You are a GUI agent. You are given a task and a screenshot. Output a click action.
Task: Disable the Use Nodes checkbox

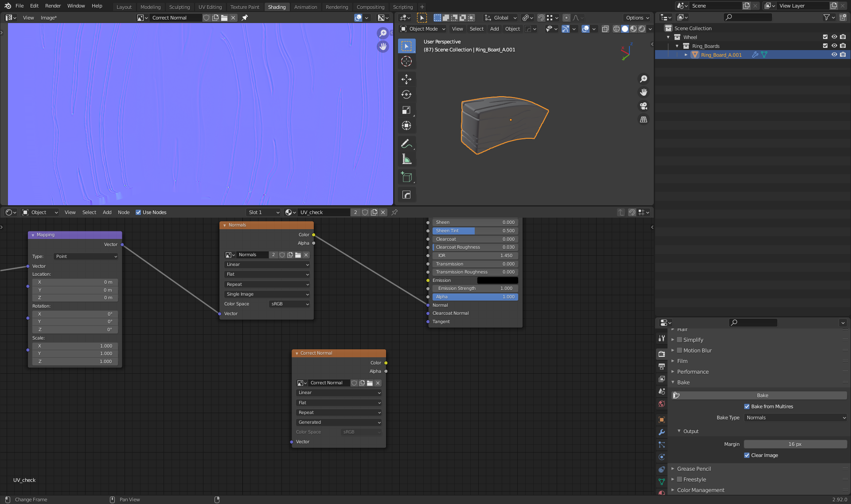138,212
